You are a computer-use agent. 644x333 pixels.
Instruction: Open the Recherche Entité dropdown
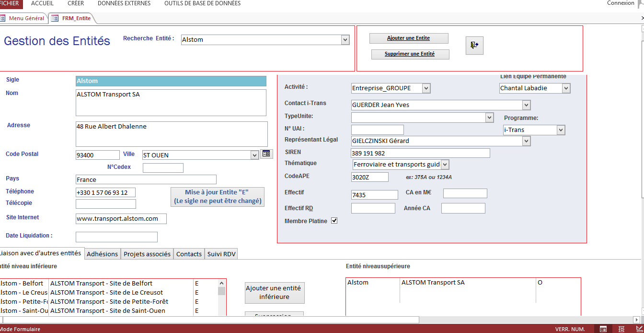point(345,40)
